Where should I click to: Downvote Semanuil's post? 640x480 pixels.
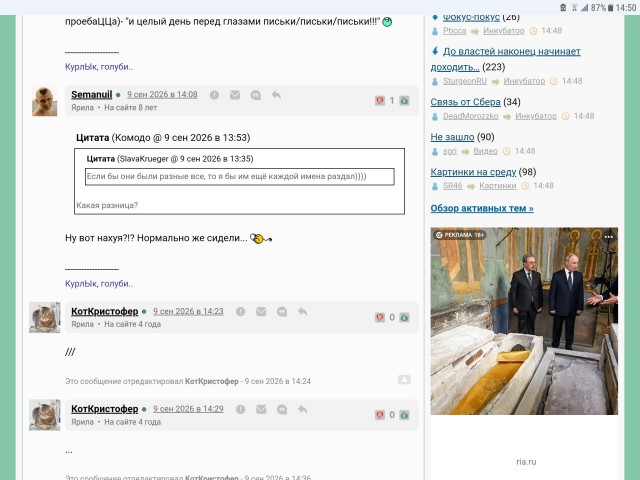click(x=380, y=100)
